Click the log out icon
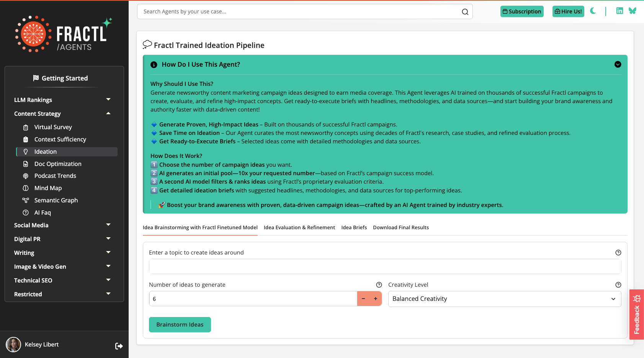 (x=119, y=346)
